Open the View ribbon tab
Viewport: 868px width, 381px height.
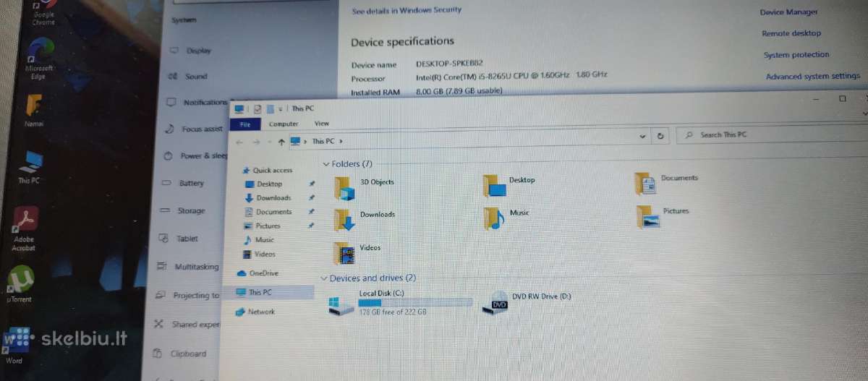[321, 124]
